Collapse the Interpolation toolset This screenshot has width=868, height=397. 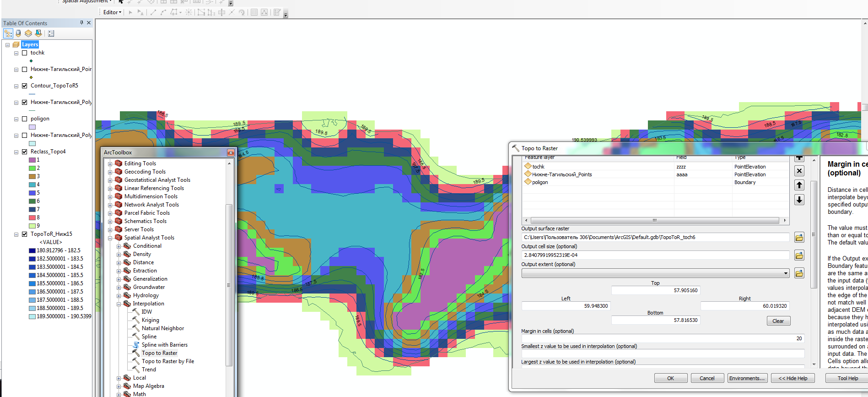point(119,304)
